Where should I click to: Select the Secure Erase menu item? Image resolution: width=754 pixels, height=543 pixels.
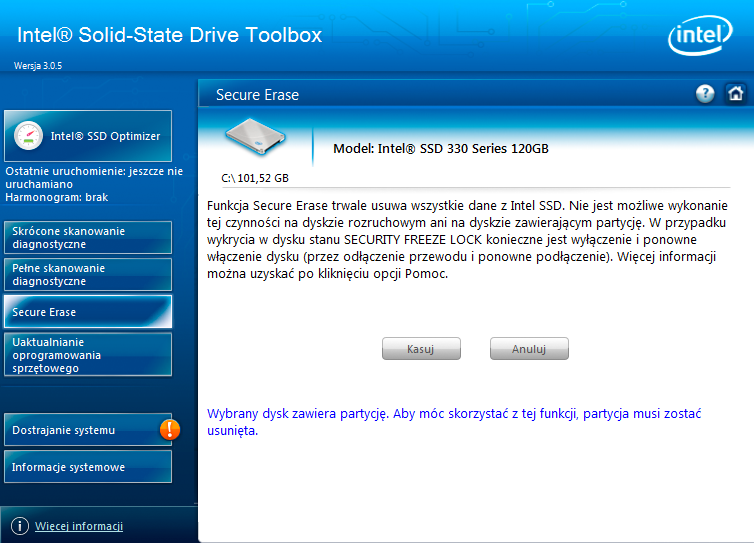pyautogui.click(x=88, y=312)
